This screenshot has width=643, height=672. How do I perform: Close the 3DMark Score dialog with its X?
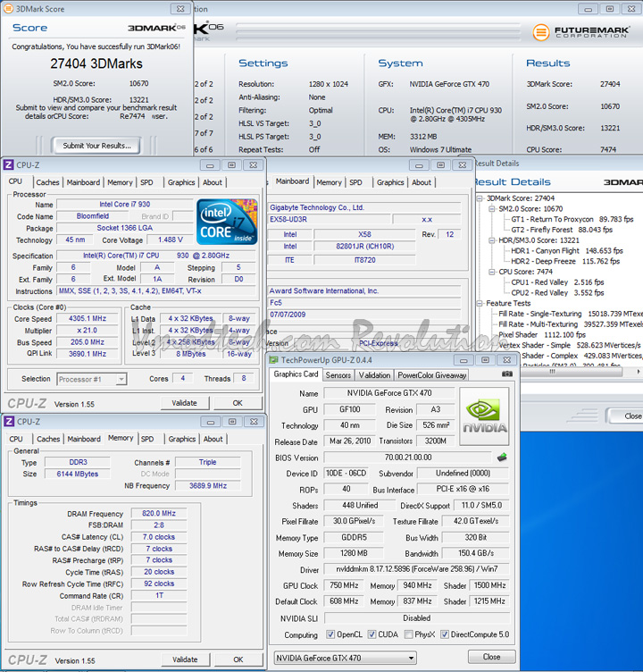point(180,9)
